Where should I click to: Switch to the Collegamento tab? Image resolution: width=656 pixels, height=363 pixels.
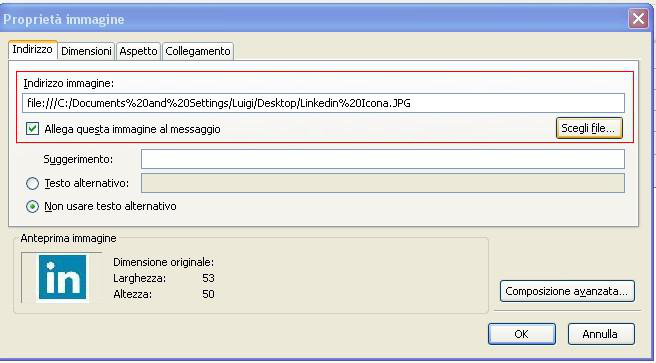(198, 51)
